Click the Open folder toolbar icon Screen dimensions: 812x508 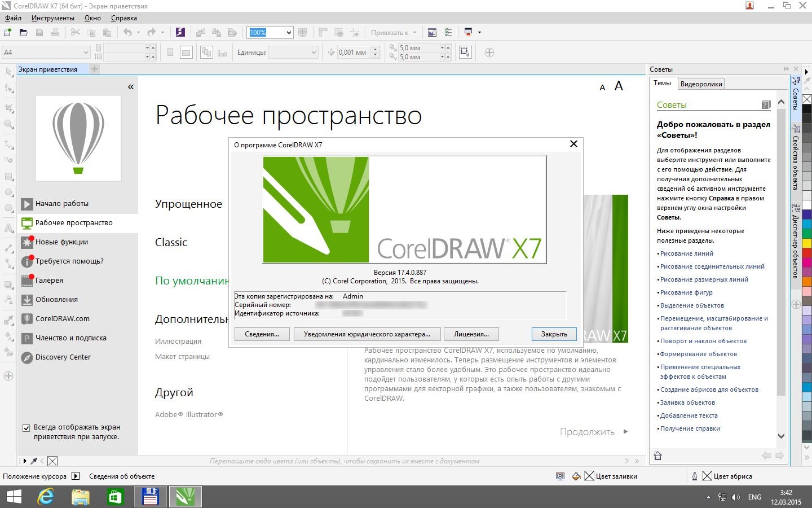tap(23, 32)
